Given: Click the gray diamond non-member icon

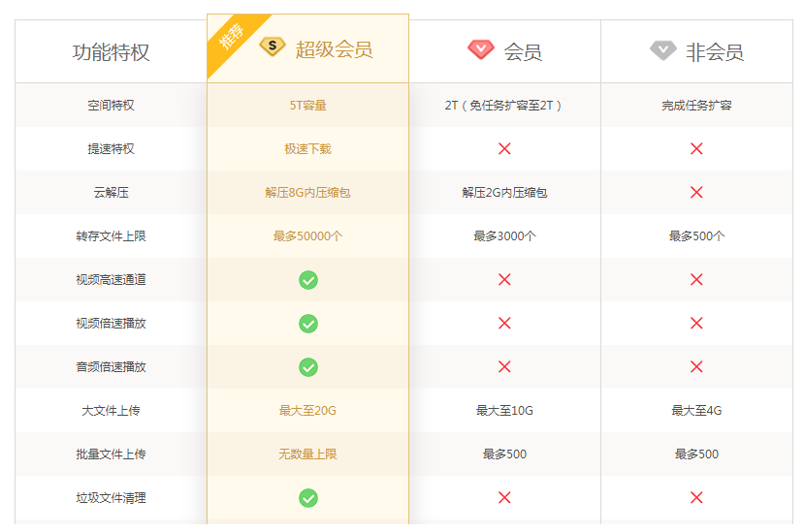Looking at the screenshot, I should pyautogui.click(x=663, y=48).
